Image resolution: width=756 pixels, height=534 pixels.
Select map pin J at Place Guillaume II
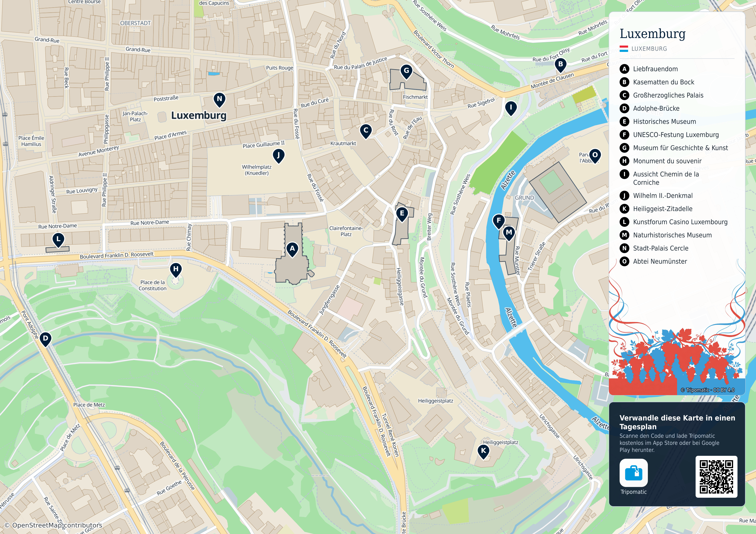[x=279, y=156]
